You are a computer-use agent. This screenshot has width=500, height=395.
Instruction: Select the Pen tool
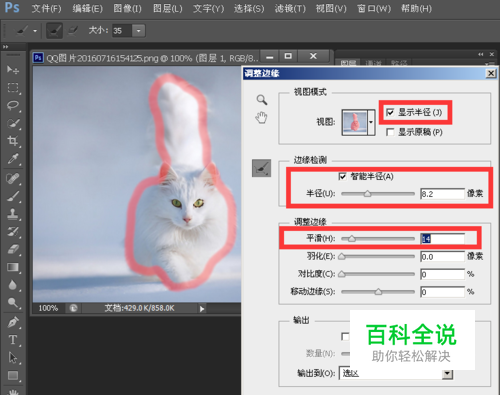coord(13,322)
